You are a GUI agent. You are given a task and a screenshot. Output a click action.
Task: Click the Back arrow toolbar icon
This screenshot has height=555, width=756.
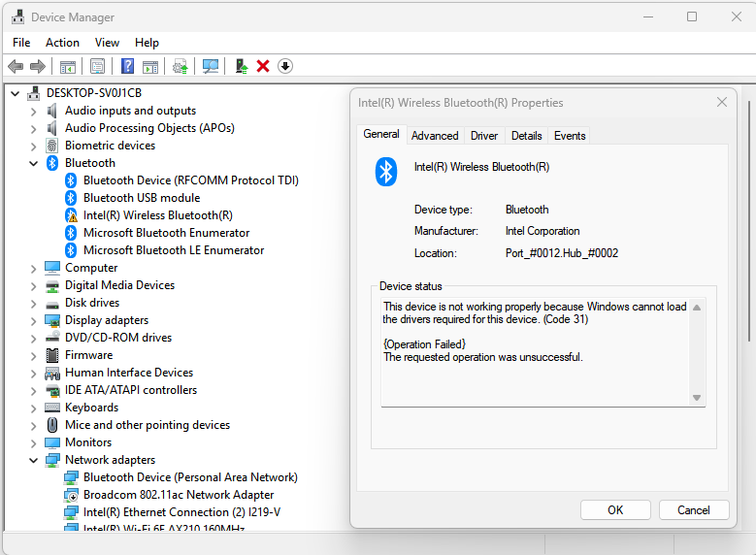[x=16, y=66]
